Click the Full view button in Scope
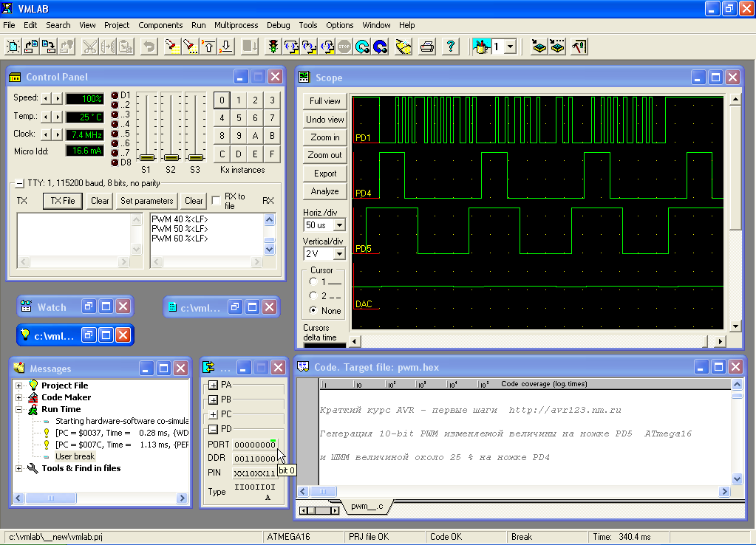The height and width of the screenshot is (545, 756). point(325,101)
